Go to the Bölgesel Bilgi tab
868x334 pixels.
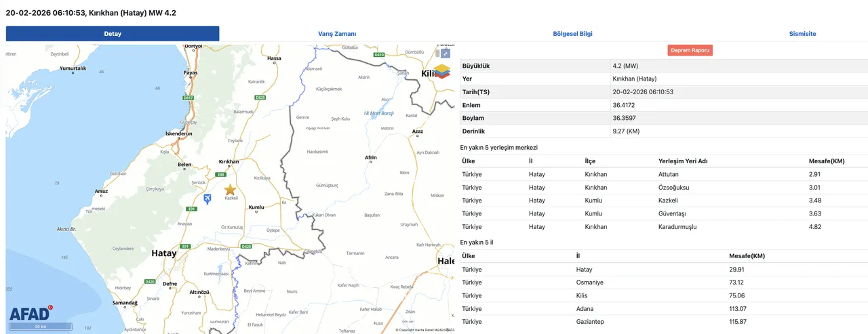[x=573, y=33]
